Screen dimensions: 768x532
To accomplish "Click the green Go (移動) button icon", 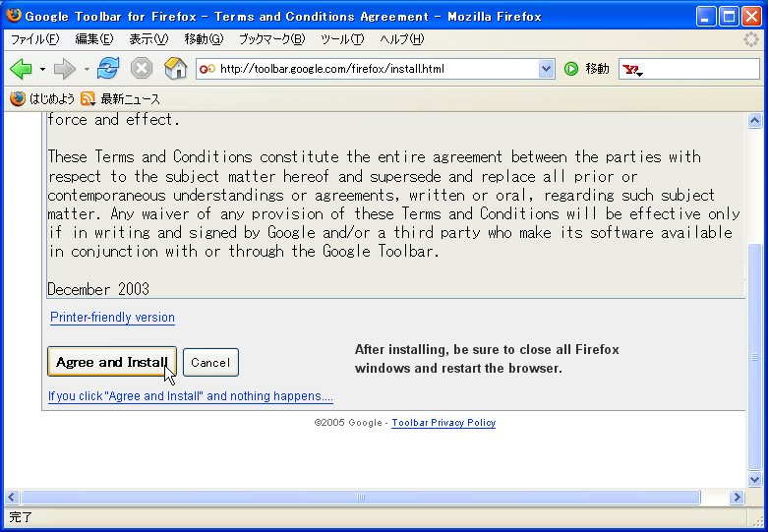I will pyautogui.click(x=571, y=69).
